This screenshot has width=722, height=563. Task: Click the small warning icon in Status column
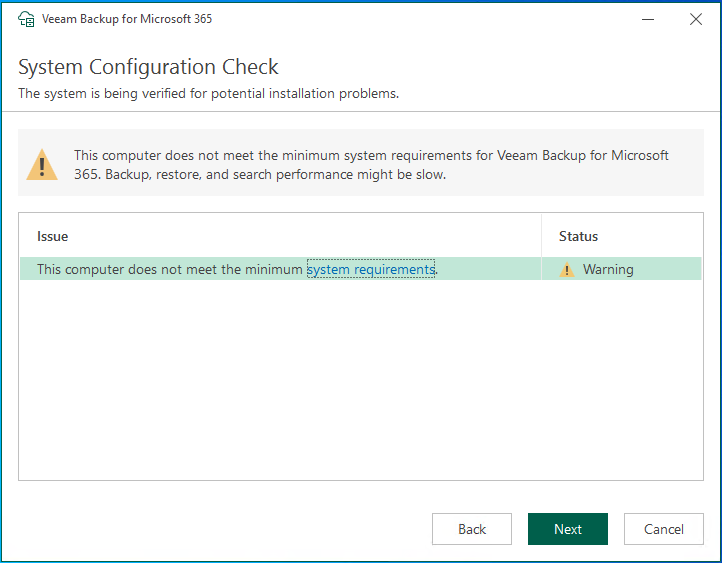568,270
